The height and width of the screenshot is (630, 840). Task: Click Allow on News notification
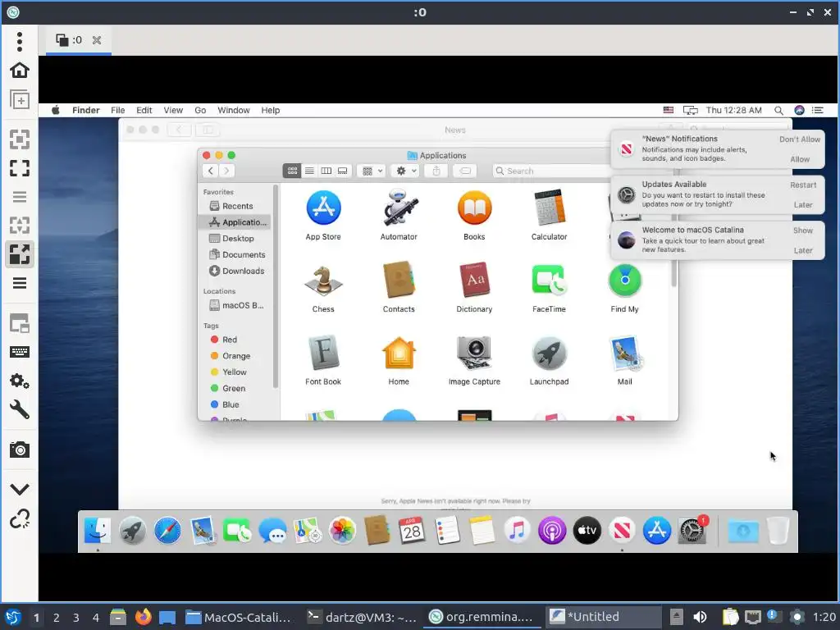[x=800, y=159]
